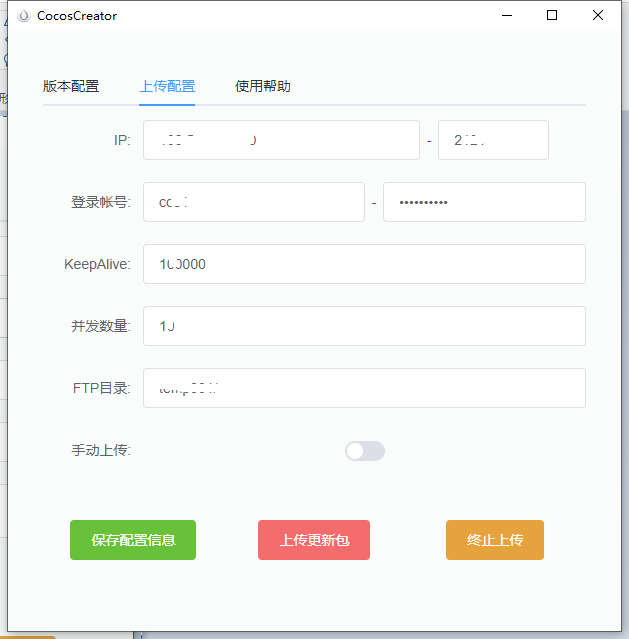Click the IP address input field
This screenshot has height=639, width=629.
point(281,140)
